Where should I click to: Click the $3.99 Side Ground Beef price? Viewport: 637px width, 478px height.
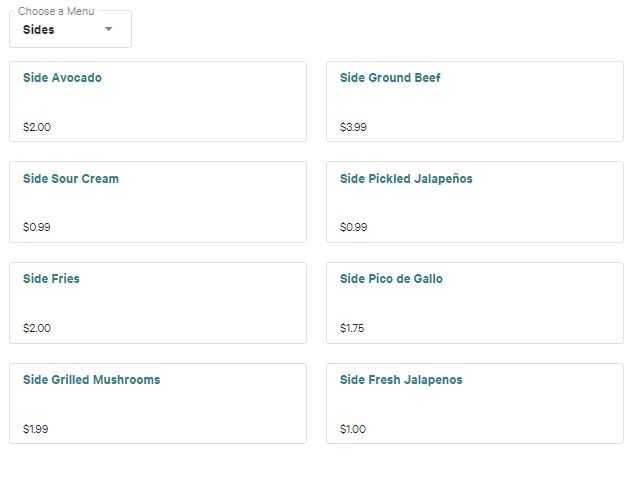353,127
